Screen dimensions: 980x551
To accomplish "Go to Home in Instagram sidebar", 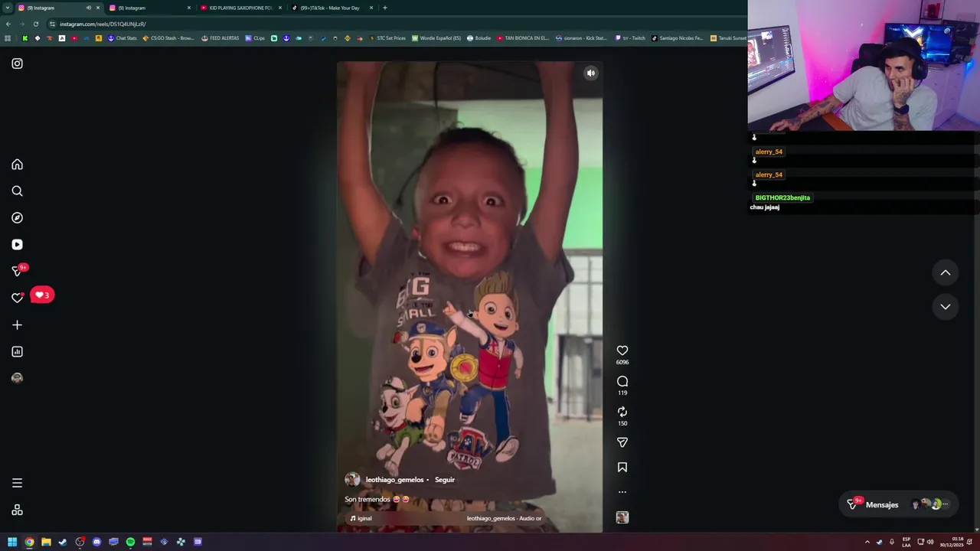I will [x=17, y=165].
